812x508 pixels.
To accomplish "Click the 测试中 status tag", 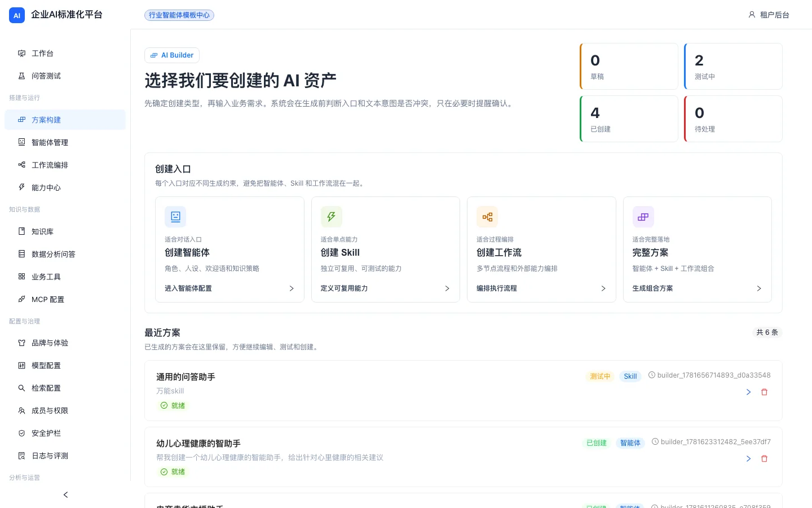I will (x=600, y=376).
